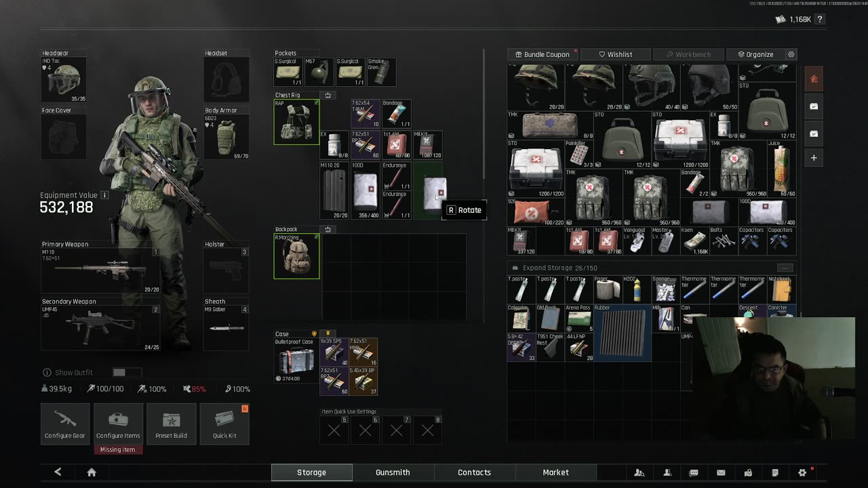Select the RAP chest rig slot
Viewport: 868px width, 488px height.
(296, 122)
